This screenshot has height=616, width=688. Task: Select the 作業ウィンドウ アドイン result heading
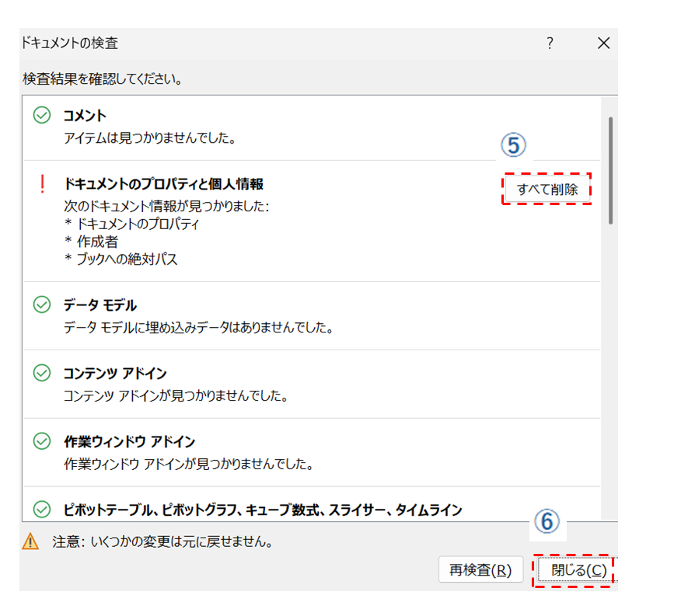click(129, 442)
